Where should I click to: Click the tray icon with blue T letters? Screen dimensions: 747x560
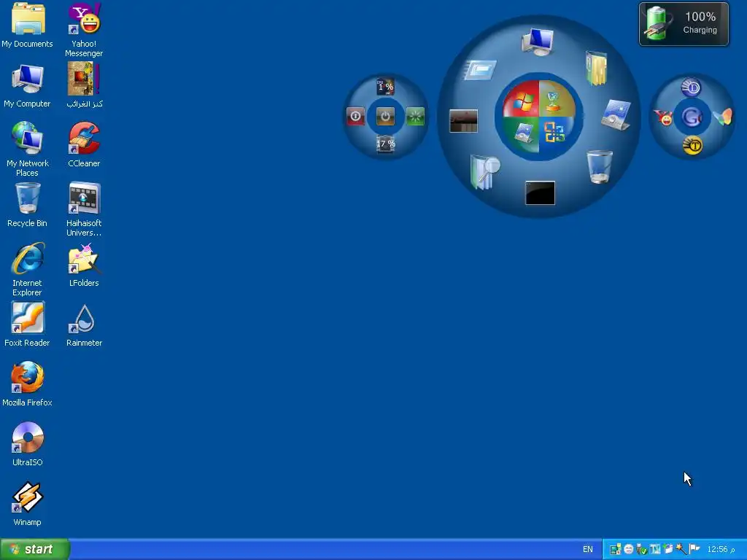point(655,550)
